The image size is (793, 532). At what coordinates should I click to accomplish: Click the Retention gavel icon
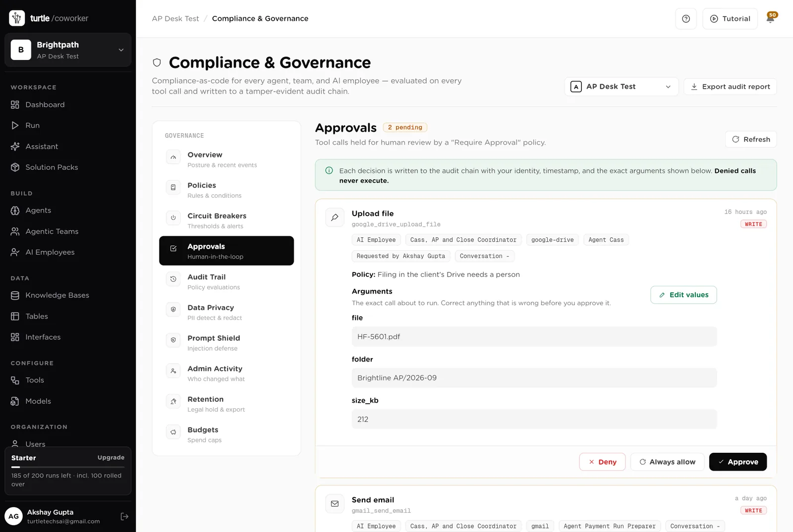pyautogui.click(x=173, y=401)
